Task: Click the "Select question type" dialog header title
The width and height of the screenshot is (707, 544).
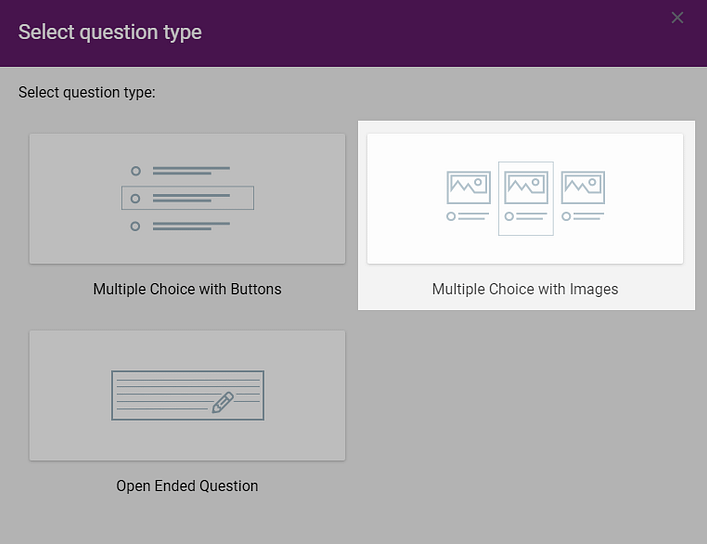Action: pyautogui.click(x=110, y=33)
